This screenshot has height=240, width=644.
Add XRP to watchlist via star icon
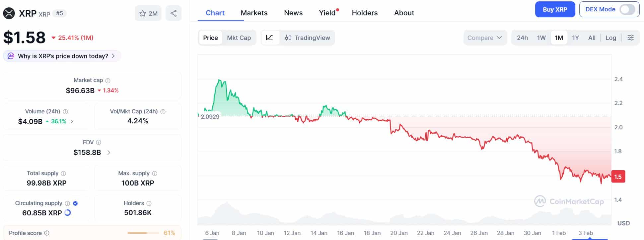(x=143, y=13)
